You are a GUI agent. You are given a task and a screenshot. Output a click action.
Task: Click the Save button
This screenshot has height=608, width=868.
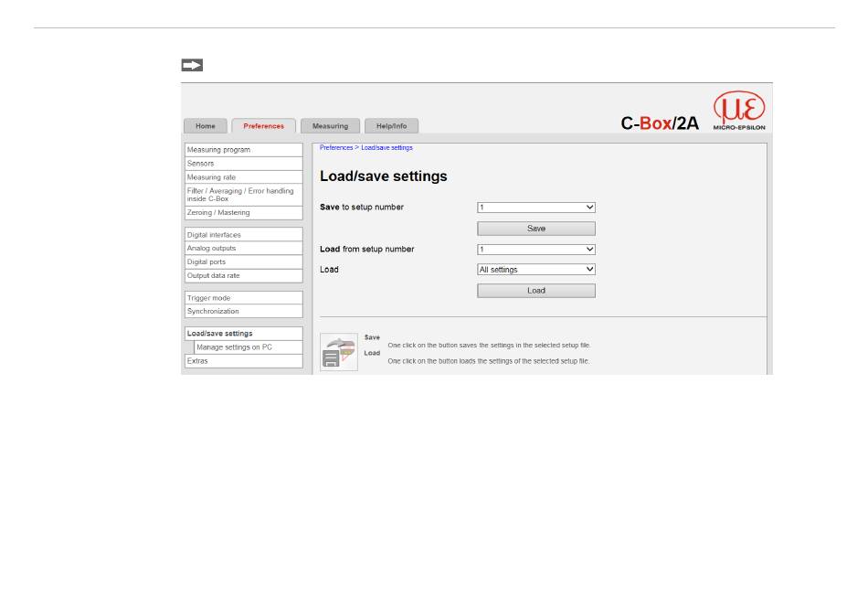(535, 229)
